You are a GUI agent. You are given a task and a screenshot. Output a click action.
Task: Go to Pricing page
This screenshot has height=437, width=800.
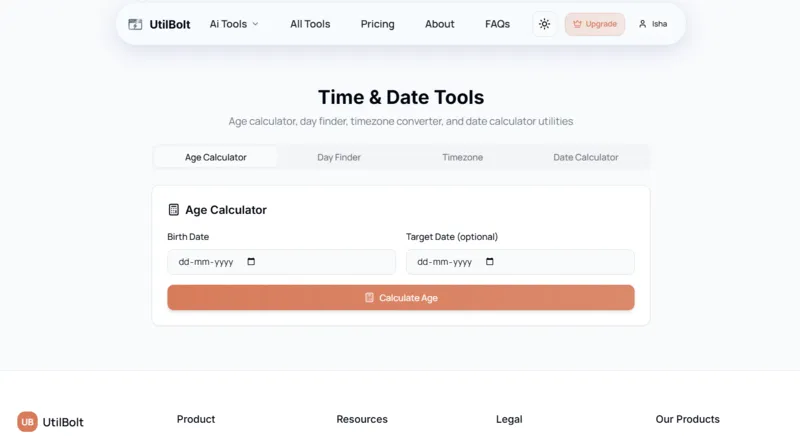tap(378, 24)
